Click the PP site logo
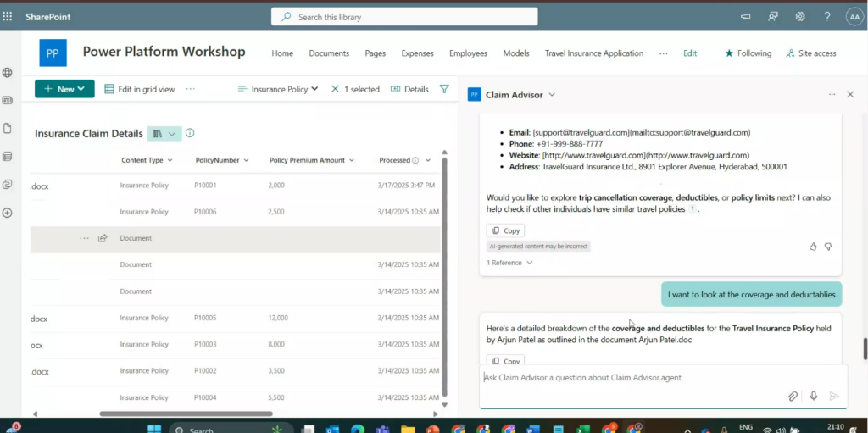 [53, 53]
